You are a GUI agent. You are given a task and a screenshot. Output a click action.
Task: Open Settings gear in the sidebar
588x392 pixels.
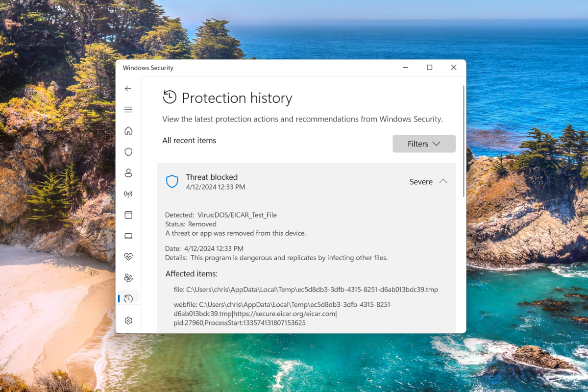[128, 320]
